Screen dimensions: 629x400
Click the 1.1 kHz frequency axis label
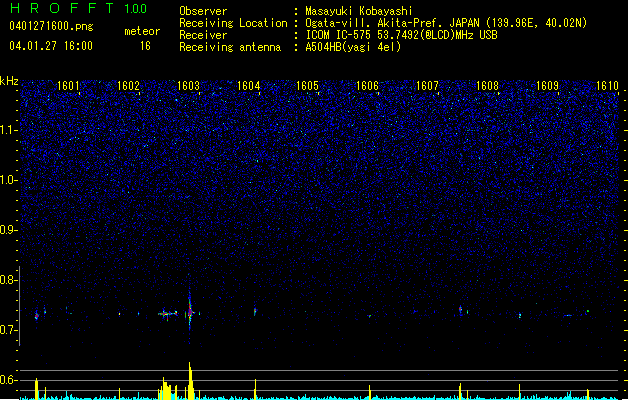click(8, 130)
